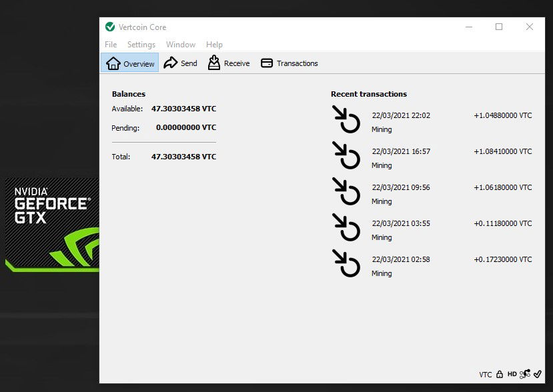Click the mining icon for 03:55 transaction
The height and width of the screenshot is (392, 553).
(x=346, y=227)
